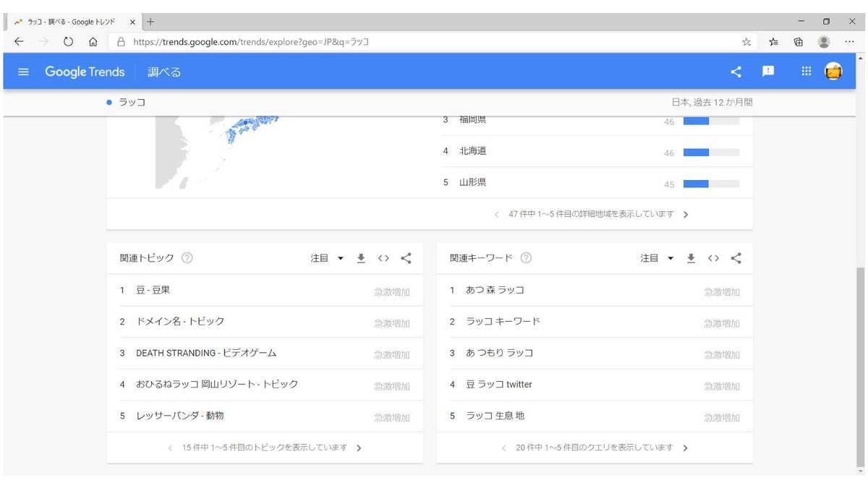Show next page of related queries
Screen dimensions: 868x488
coord(685,448)
